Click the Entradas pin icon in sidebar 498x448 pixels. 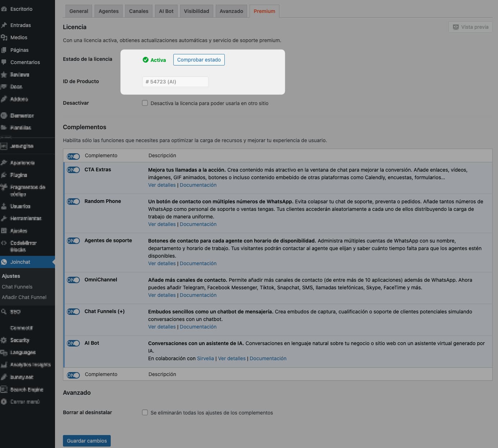pos(4,25)
